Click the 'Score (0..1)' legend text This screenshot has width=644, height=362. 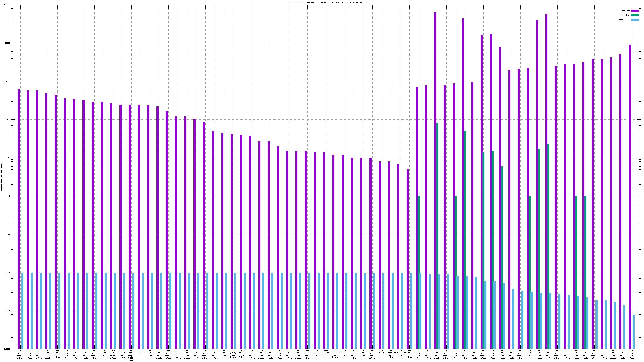[624, 20]
